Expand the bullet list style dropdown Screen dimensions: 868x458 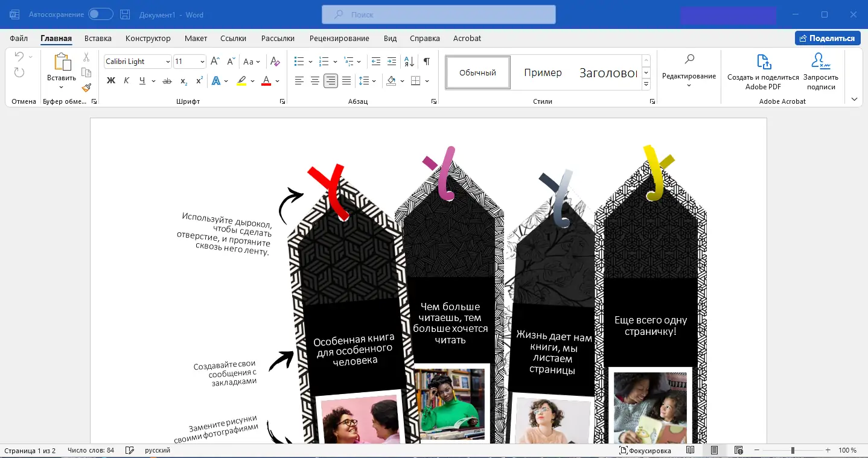(311, 62)
